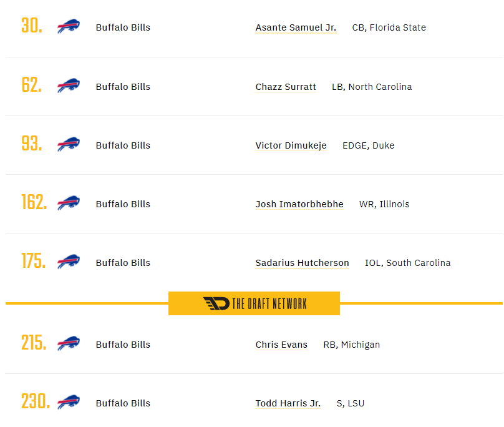This screenshot has height=427, width=504.
Task: Click the Bills logo beside pick 215
Action: point(69,343)
